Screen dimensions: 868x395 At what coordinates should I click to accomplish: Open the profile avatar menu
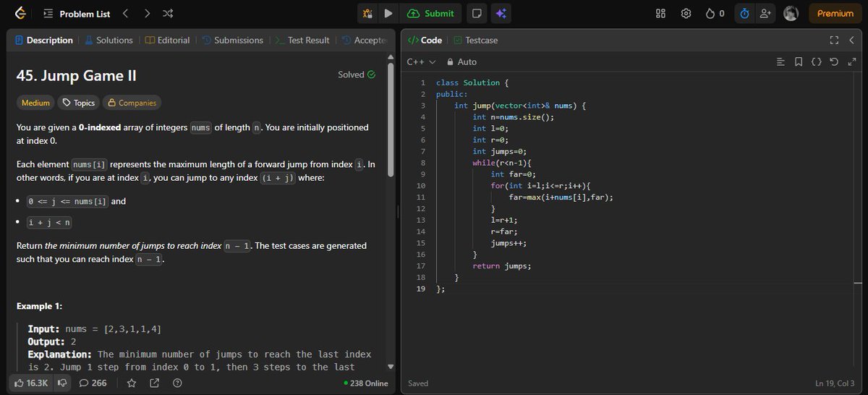(x=791, y=13)
